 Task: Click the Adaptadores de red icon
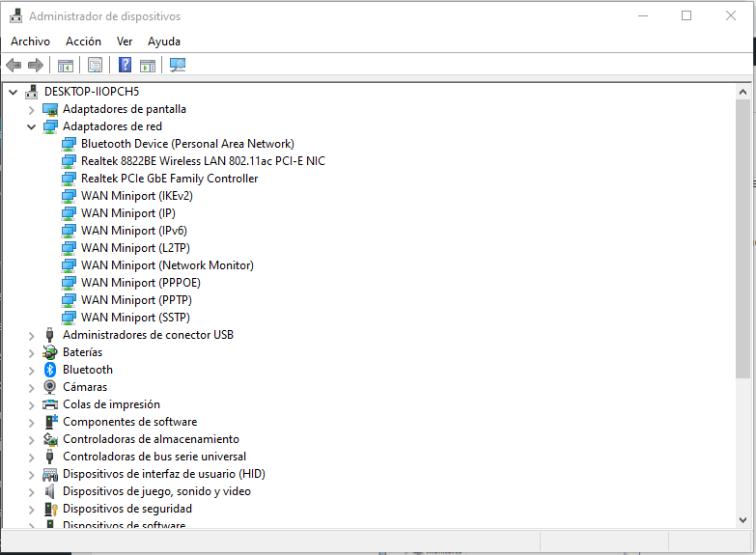point(50,126)
